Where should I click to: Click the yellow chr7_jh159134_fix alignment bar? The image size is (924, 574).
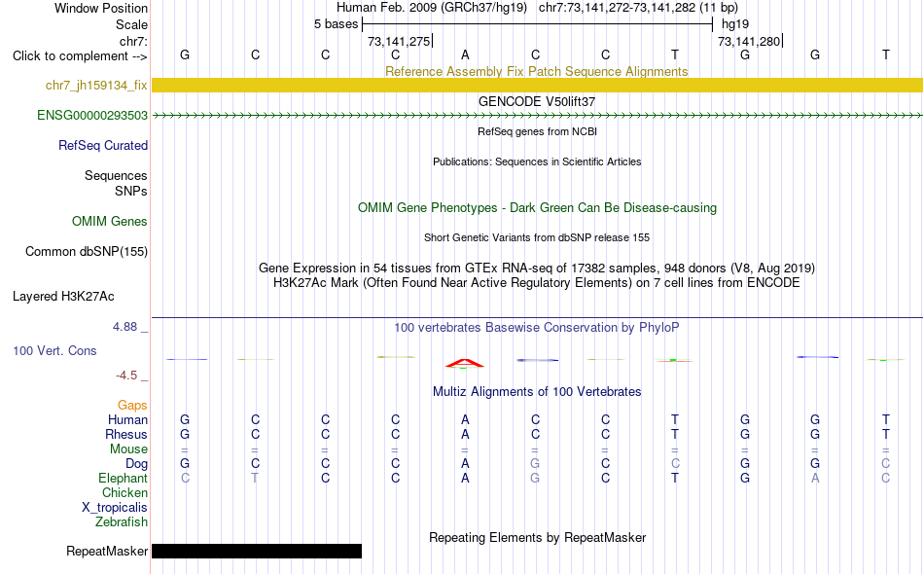[x=538, y=85]
